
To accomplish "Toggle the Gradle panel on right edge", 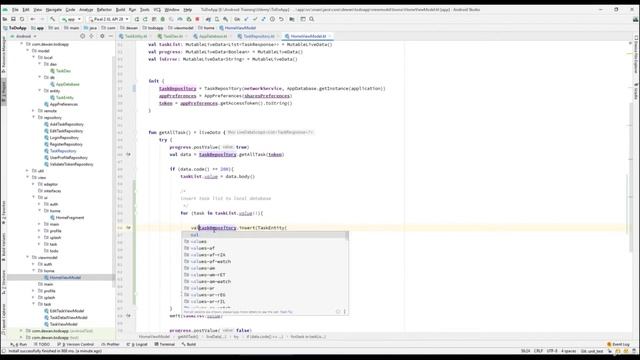I will pyautogui.click(x=636, y=91).
